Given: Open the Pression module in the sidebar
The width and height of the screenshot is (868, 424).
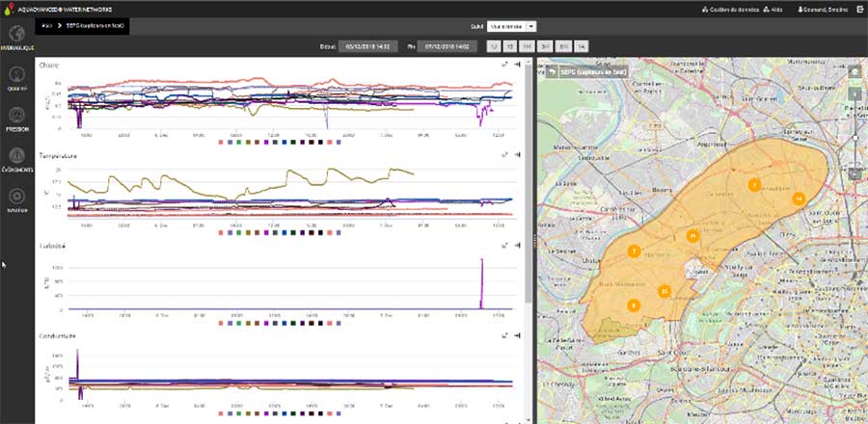Looking at the screenshot, I should pyautogui.click(x=16, y=119).
